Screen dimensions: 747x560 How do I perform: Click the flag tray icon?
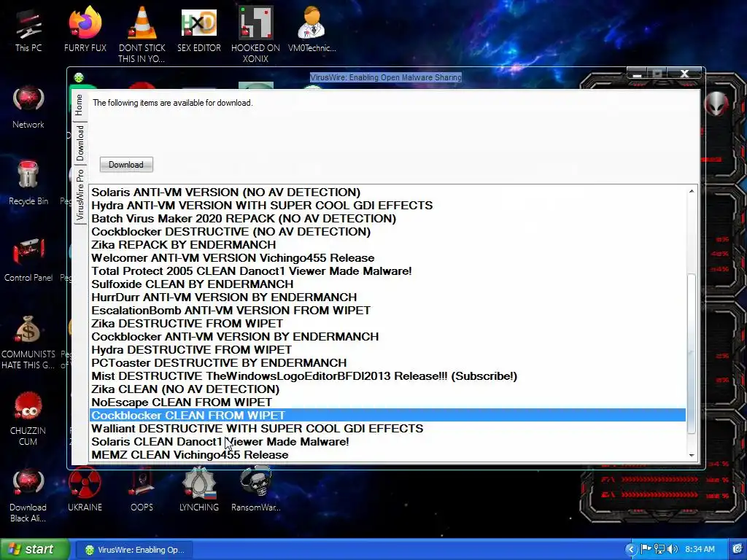pos(646,549)
